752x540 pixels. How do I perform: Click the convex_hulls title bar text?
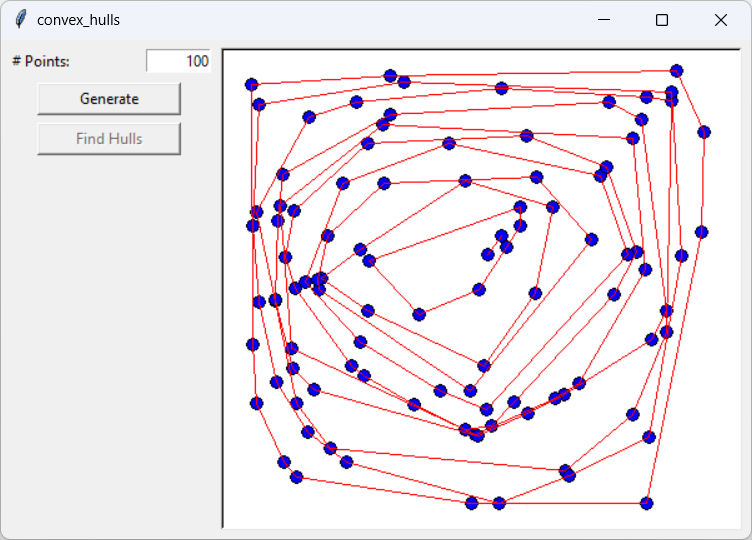click(x=78, y=20)
